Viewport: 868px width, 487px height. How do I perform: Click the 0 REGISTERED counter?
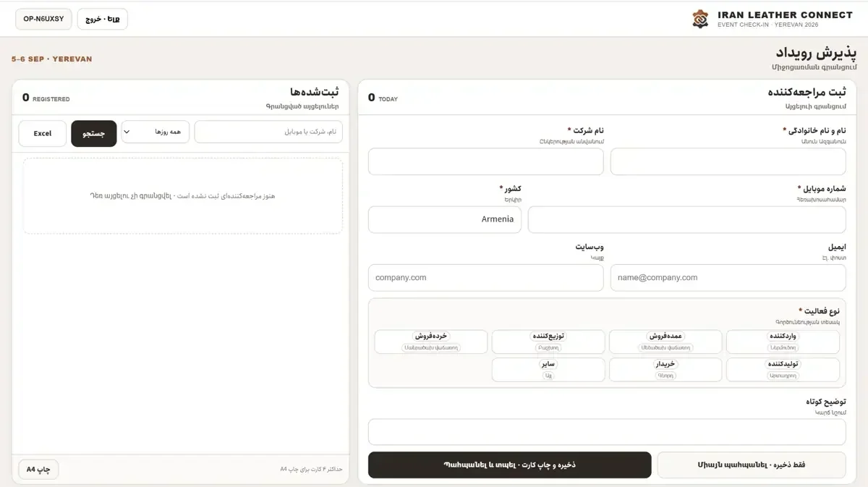coord(46,98)
